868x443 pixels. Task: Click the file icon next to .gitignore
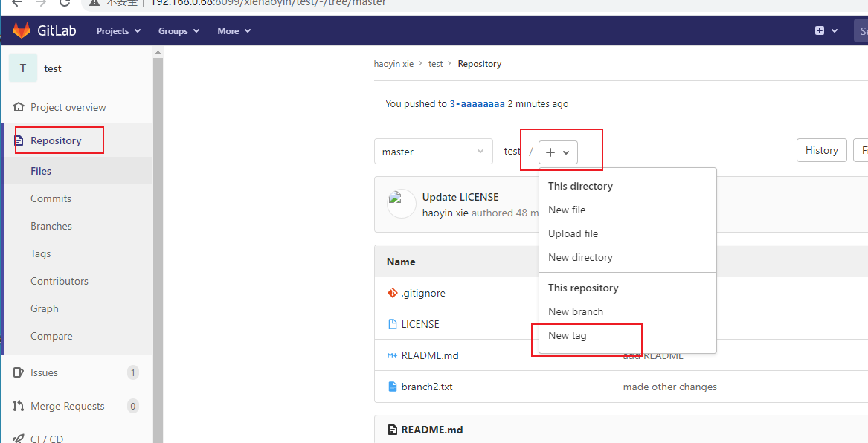pyautogui.click(x=393, y=293)
